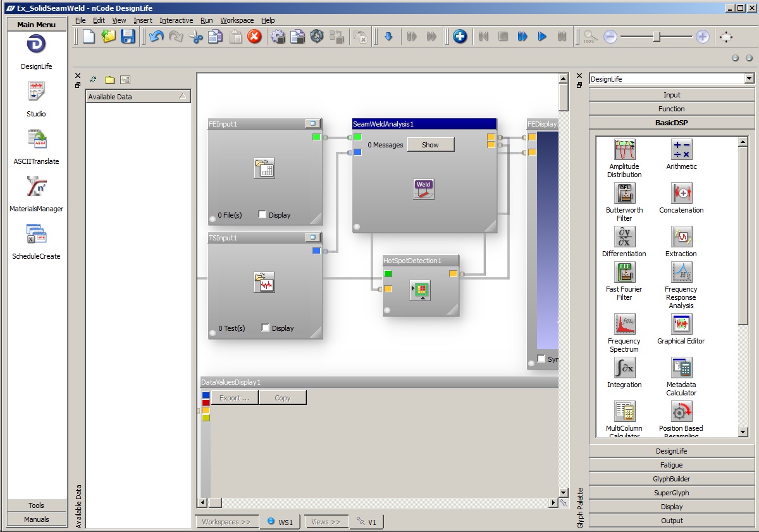Screen dimensions: 759x532
Task: Click the zoom slider handle in toolbar
Action: click(657, 37)
